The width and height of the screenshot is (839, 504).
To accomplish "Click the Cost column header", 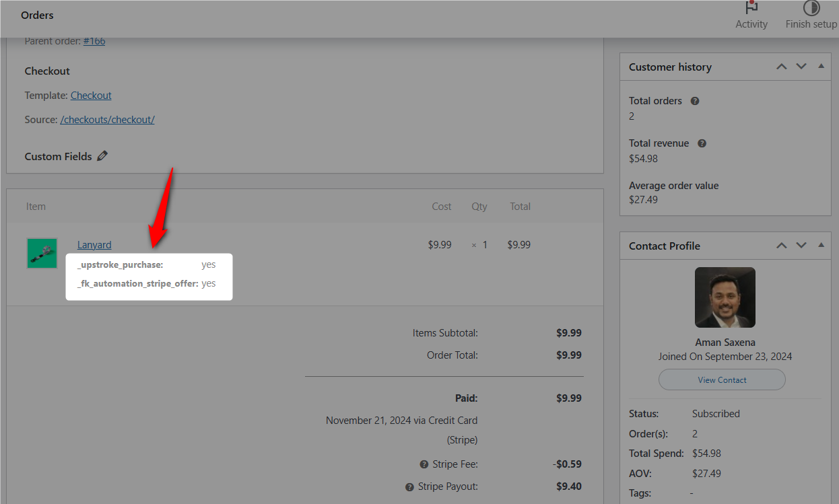I will point(442,207).
